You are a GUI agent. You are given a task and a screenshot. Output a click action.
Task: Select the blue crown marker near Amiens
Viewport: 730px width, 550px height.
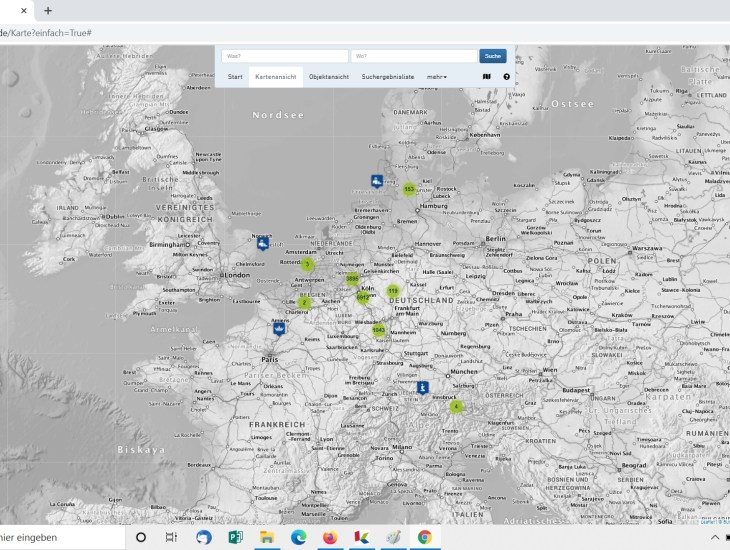pyautogui.click(x=279, y=326)
